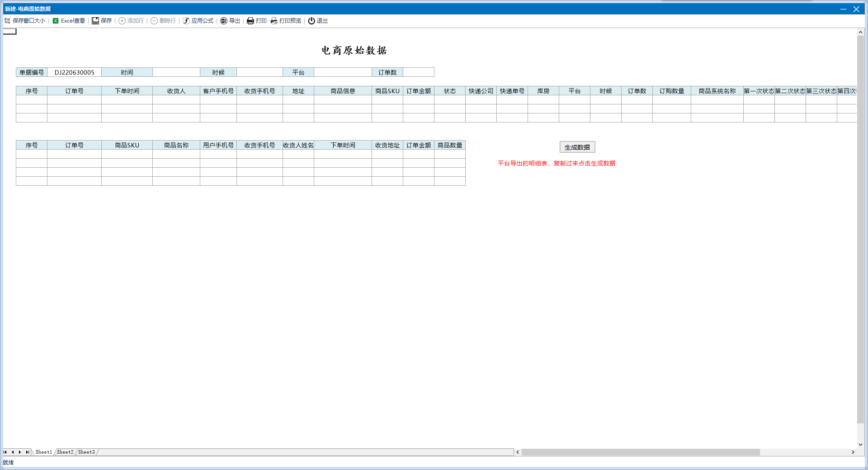Click the horizontal scrollbar right arrow
This screenshot has width=868, height=470.
click(853, 452)
